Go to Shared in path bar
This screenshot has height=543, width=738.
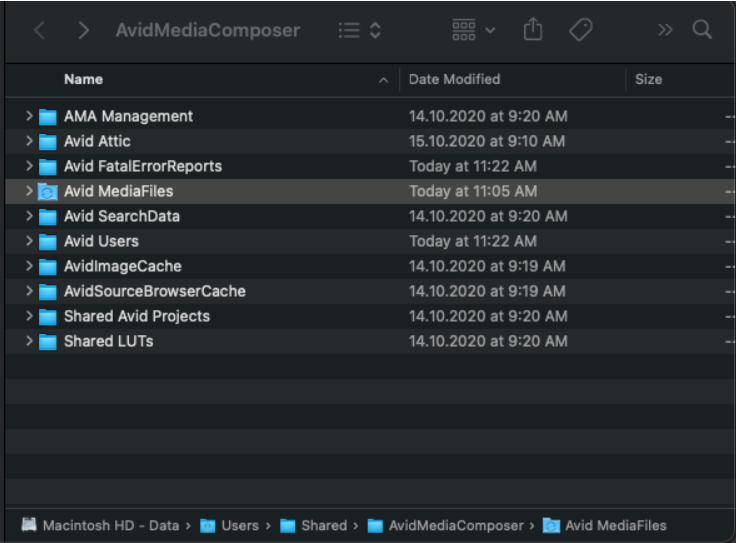[x=323, y=525]
